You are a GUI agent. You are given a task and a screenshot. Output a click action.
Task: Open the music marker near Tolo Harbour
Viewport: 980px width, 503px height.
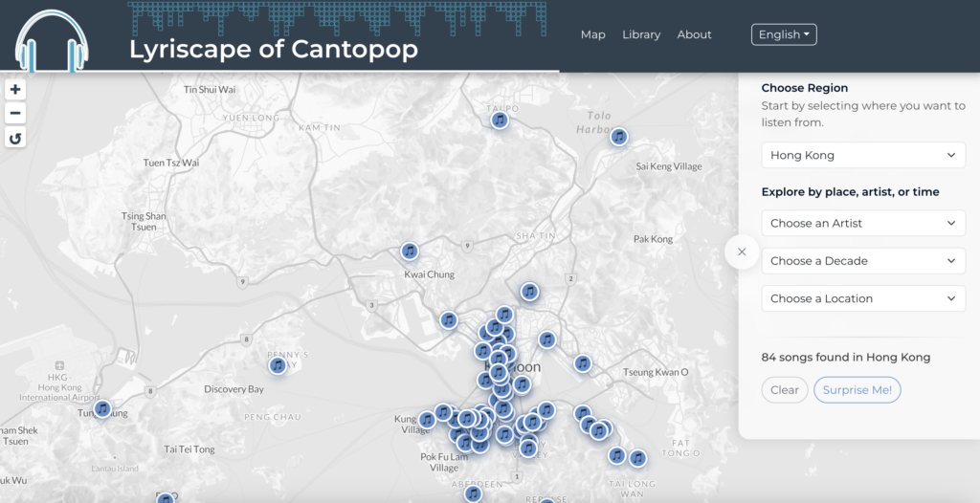click(x=619, y=137)
